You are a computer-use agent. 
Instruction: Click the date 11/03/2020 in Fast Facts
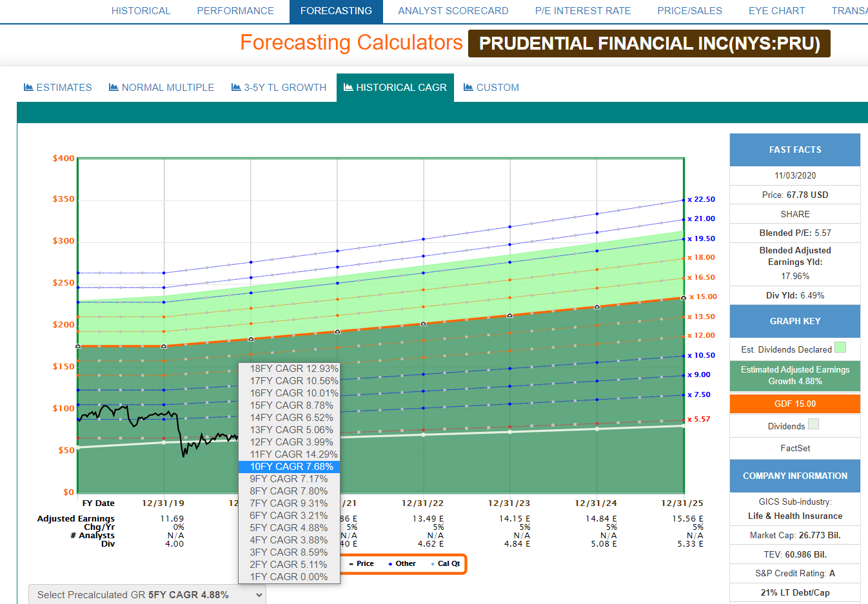pyautogui.click(x=795, y=175)
